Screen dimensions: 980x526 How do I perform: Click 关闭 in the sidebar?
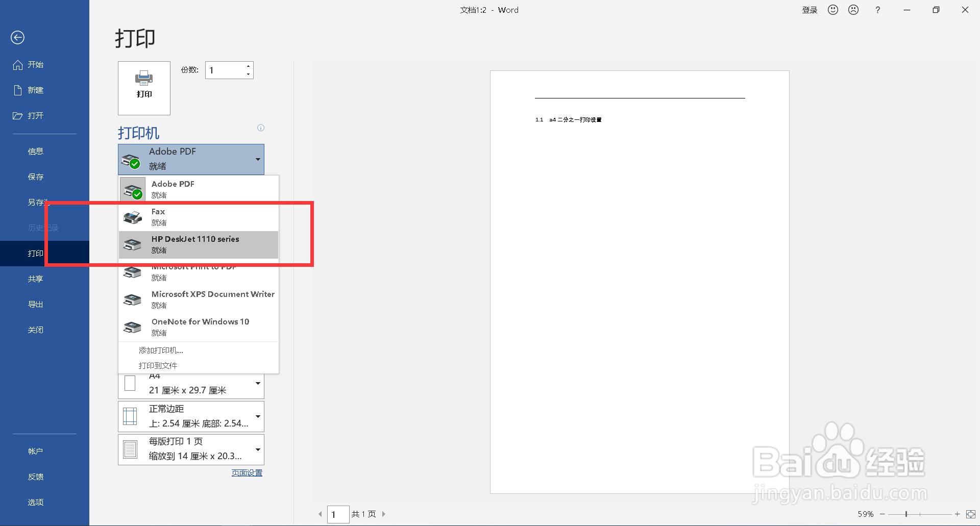pyautogui.click(x=36, y=330)
